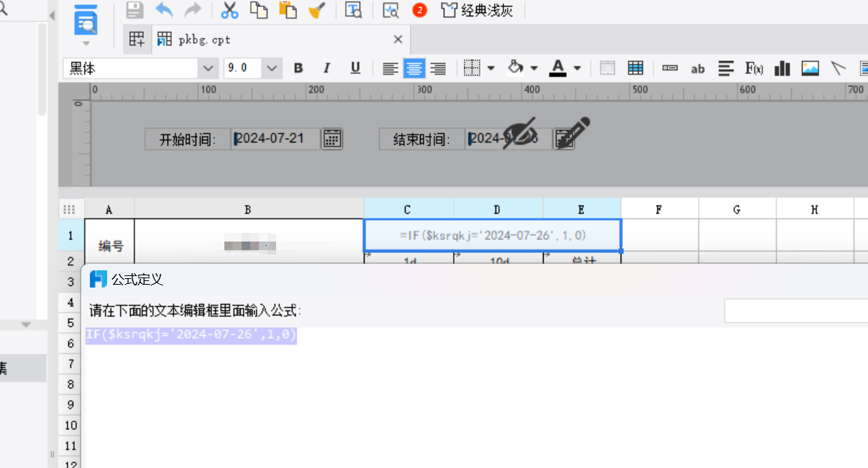Click the search box in formula dialog
The width and height of the screenshot is (868, 468).
[x=796, y=311]
